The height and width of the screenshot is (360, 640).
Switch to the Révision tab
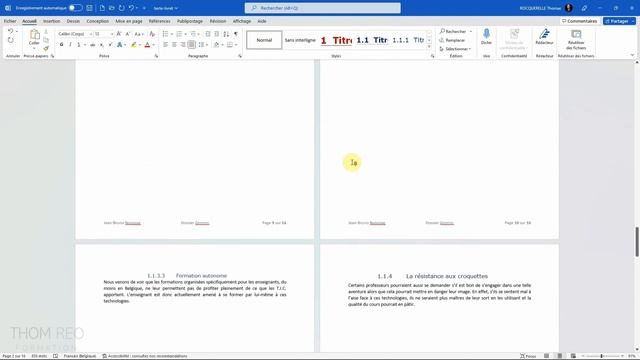[218, 21]
